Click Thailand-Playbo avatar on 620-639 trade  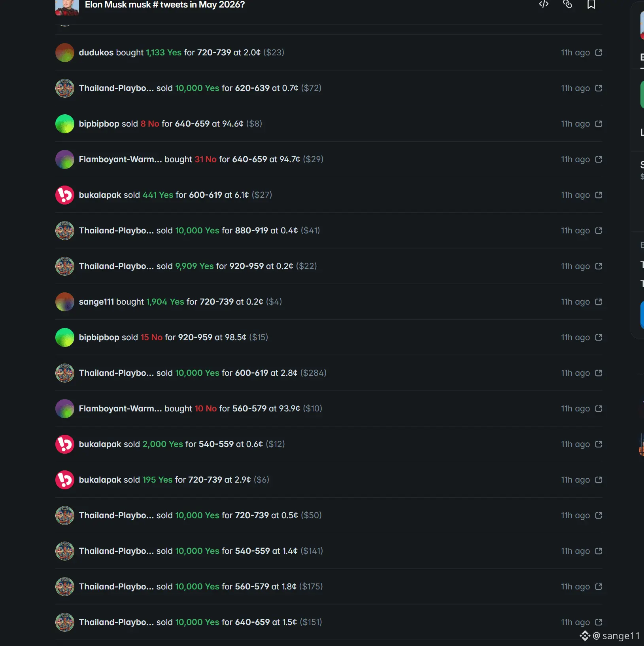(x=65, y=88)
